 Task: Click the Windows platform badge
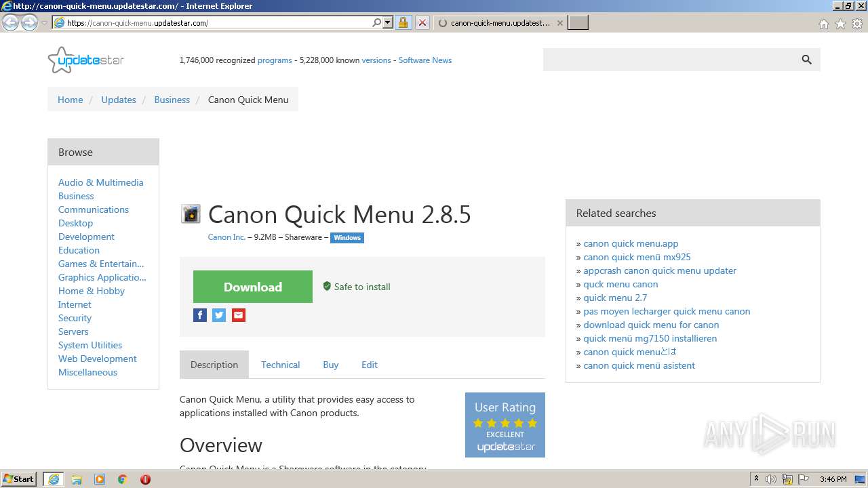point(347,238)
